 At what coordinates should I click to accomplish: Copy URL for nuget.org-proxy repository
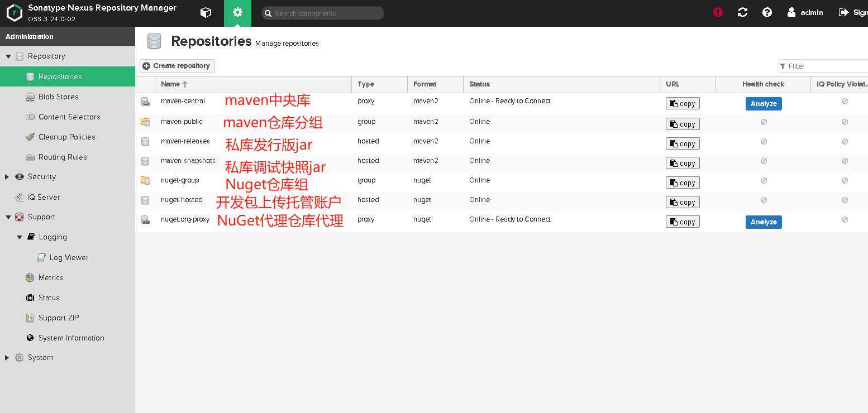pos(683,222)
